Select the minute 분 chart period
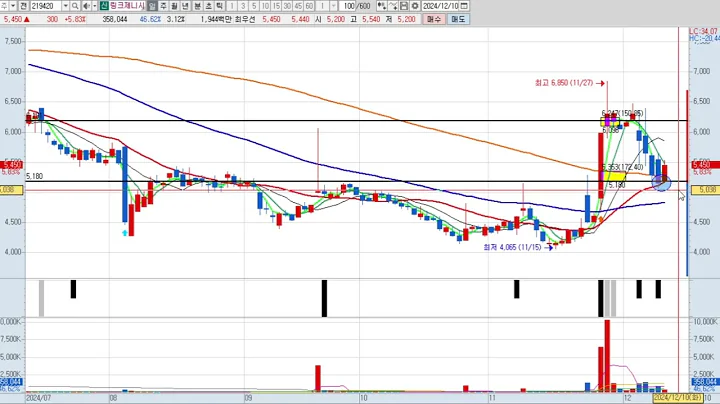720x404 pixels. coord(197,6)
